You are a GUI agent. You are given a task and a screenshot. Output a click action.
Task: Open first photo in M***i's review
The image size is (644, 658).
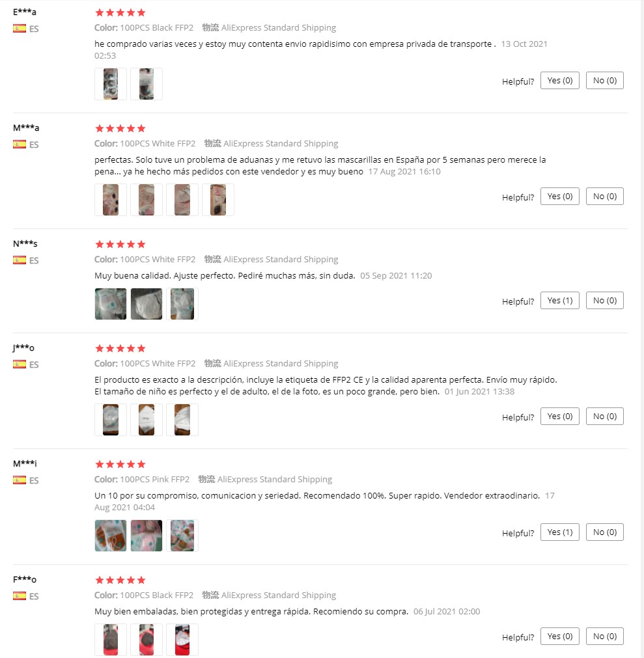click(x=111, y=536)
